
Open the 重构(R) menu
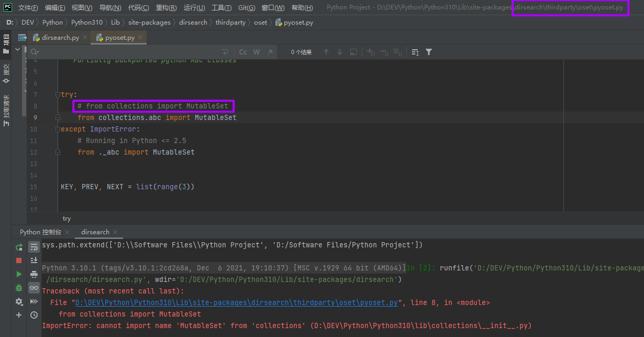pyautogui.click(x=166, y=8)
